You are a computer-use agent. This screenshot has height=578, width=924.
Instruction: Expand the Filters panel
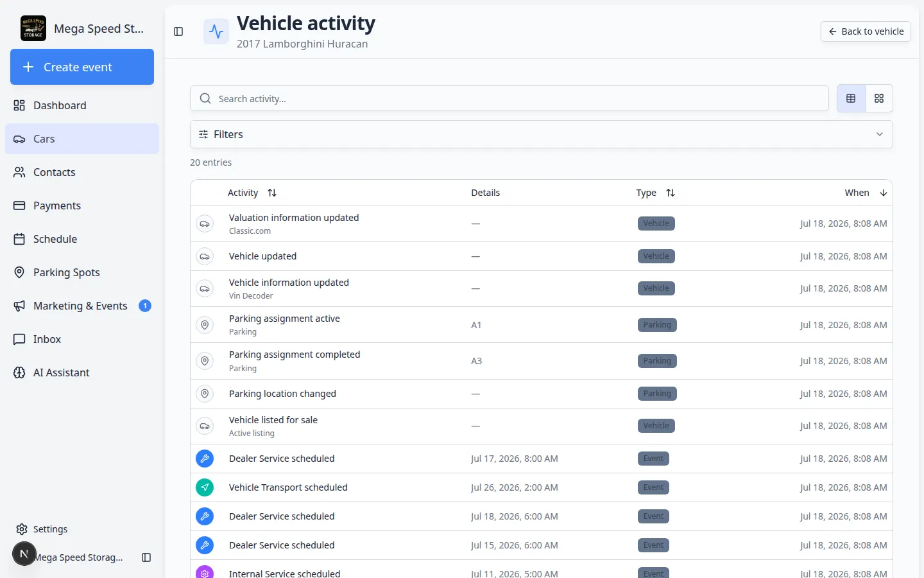[x=542, y=134]
